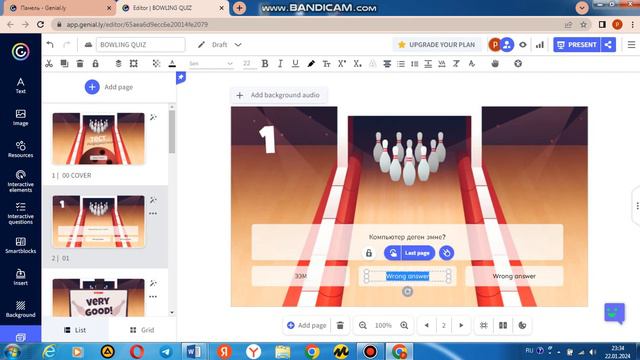This screenshot has height=360, width=640.
Task: Click UPGRADE YOUR PLAN button
Action: (436, 44)
